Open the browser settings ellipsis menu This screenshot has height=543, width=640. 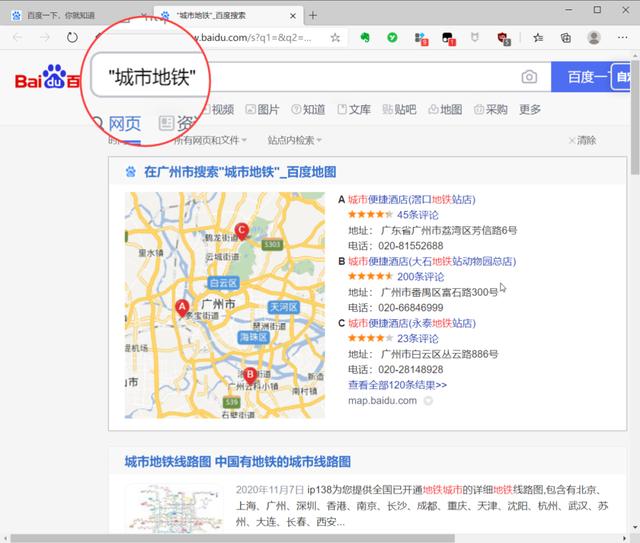[622, 38]
